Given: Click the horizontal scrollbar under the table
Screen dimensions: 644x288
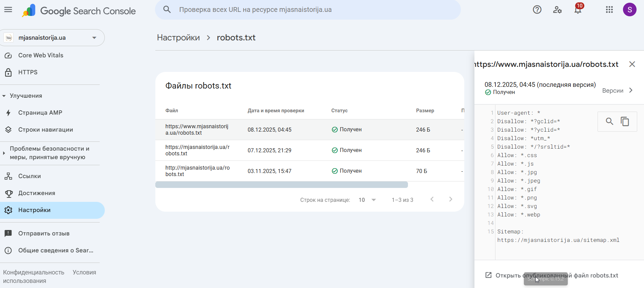Looking at the screenshot, I should (281, 185).
